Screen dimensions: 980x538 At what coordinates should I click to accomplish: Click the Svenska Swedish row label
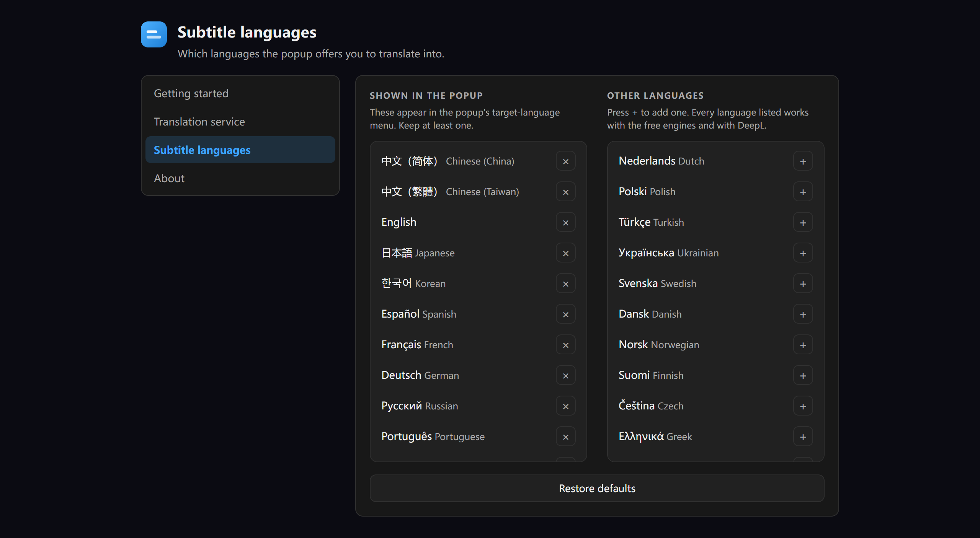[657, 284]
